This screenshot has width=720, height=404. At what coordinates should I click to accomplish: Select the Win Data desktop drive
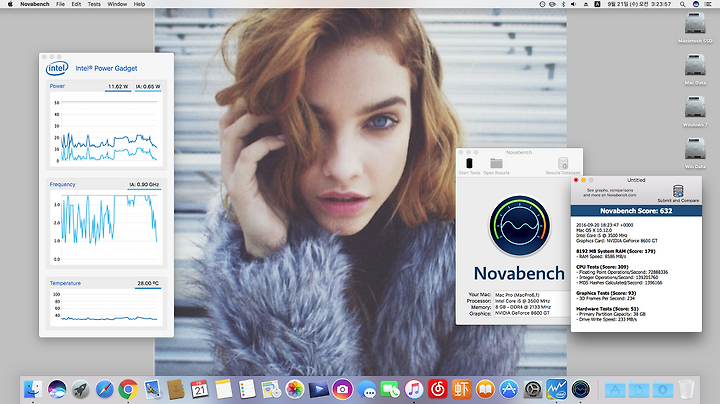click(695, 149)
